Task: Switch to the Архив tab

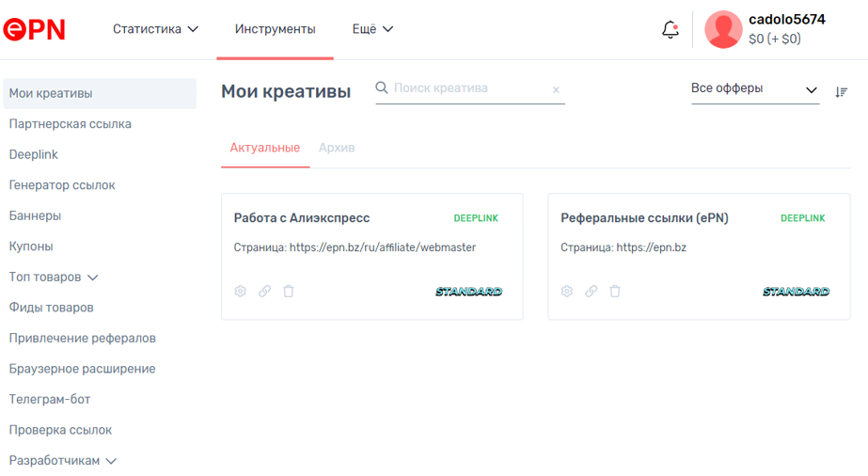Action: pyautogui.click(x=337, y=148)
